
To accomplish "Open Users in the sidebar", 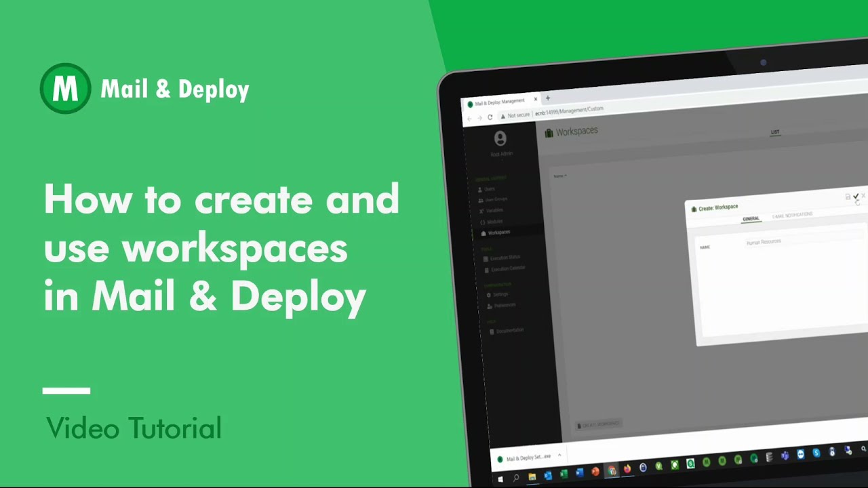I will pyautogui.click(x=487, y=189).
